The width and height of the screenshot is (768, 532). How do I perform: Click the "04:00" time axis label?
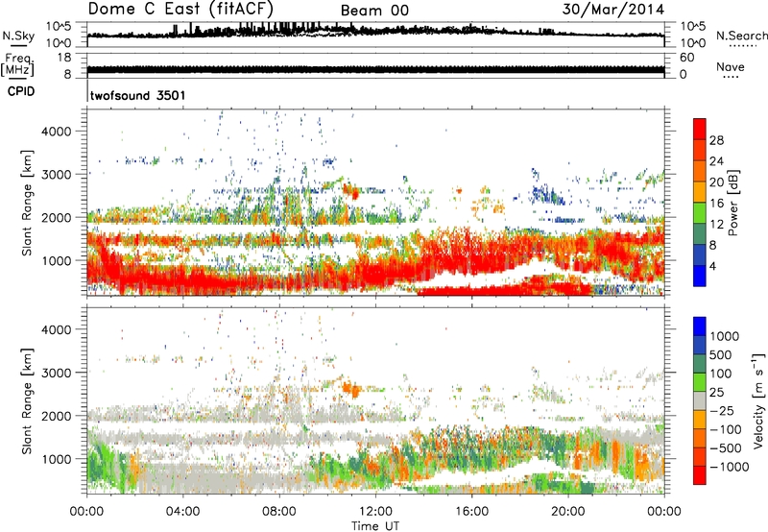pos(182,512)
